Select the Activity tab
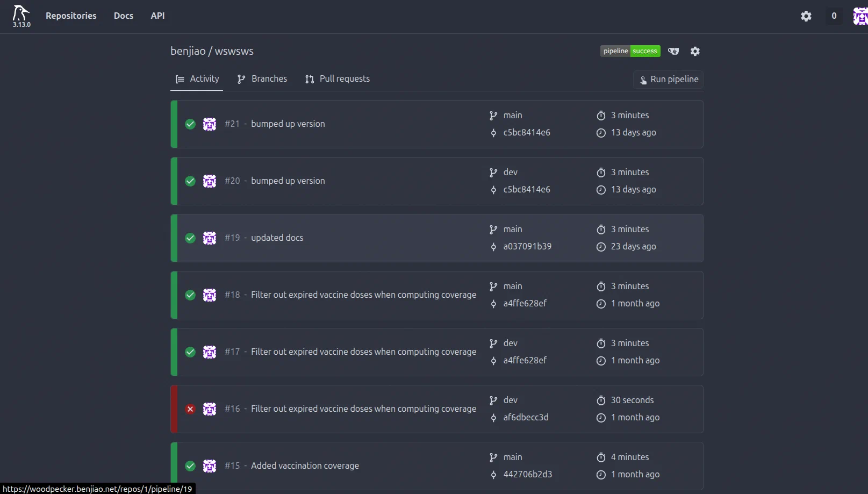Screen dimensions: 868x494 click(197, 79)
